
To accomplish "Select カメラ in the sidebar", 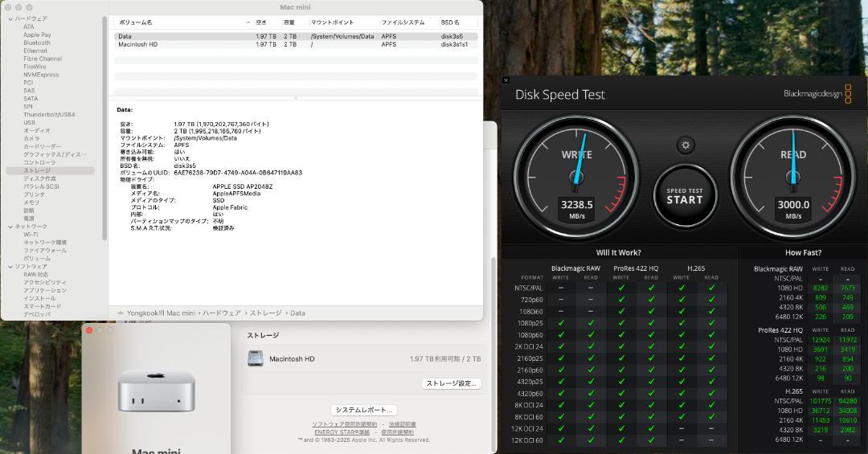I will [x=31, y=138].
